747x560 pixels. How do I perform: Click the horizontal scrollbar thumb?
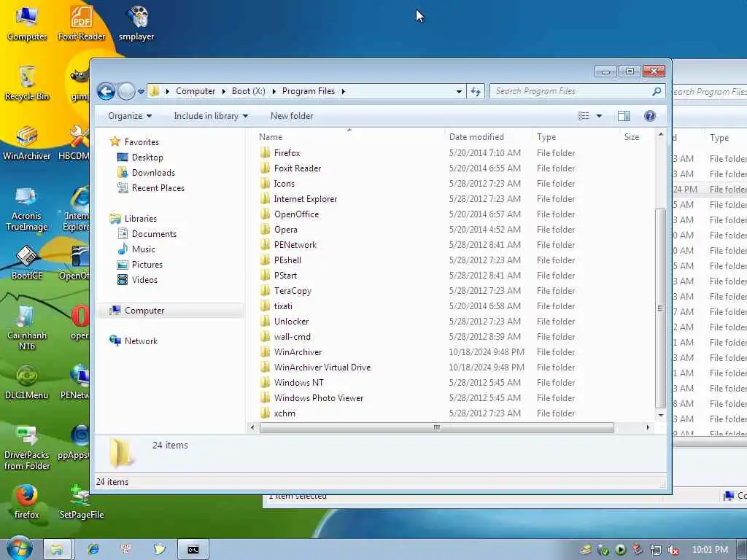(x=436, y=427)
